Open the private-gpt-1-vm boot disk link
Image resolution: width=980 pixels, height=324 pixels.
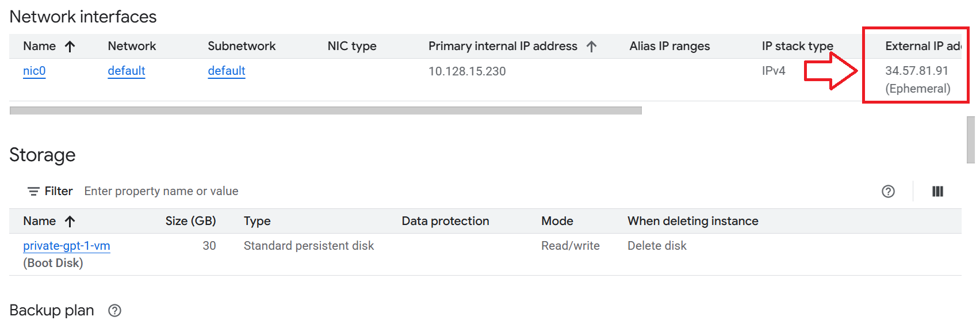point(66,246)
